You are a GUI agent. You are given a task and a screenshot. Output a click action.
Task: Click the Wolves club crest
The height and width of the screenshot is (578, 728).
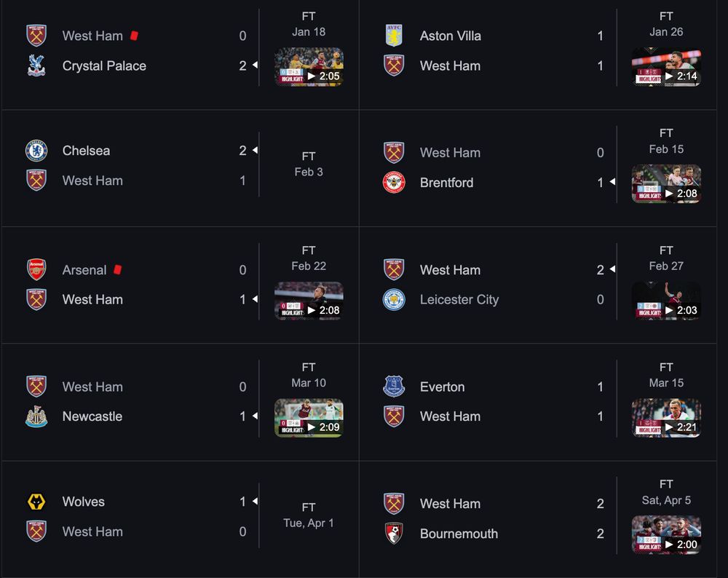36,502
